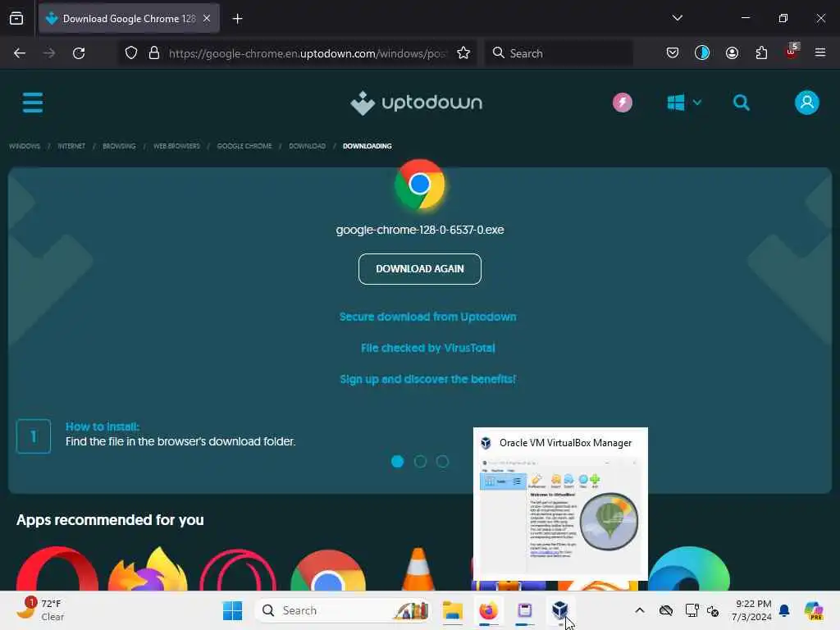
Task: Click the cloud sync tray icon
Action: click(666, 610)
